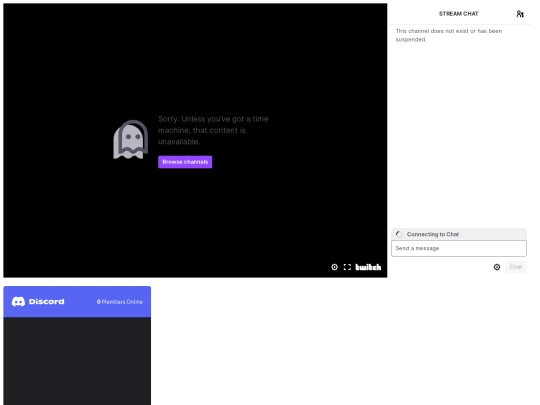The image size is (540, 405).
Task: Click the 'content is unavailable' message
Action: click(x=213, y=130)
